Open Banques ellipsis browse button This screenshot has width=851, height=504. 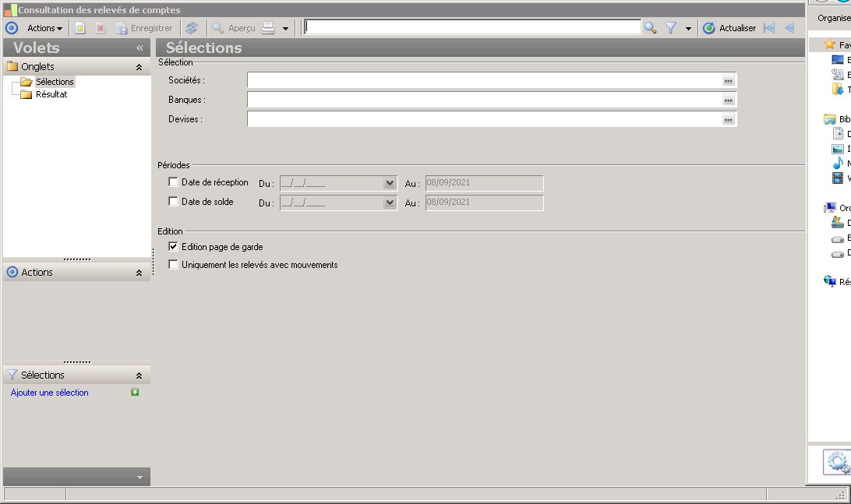click(729, 100)
